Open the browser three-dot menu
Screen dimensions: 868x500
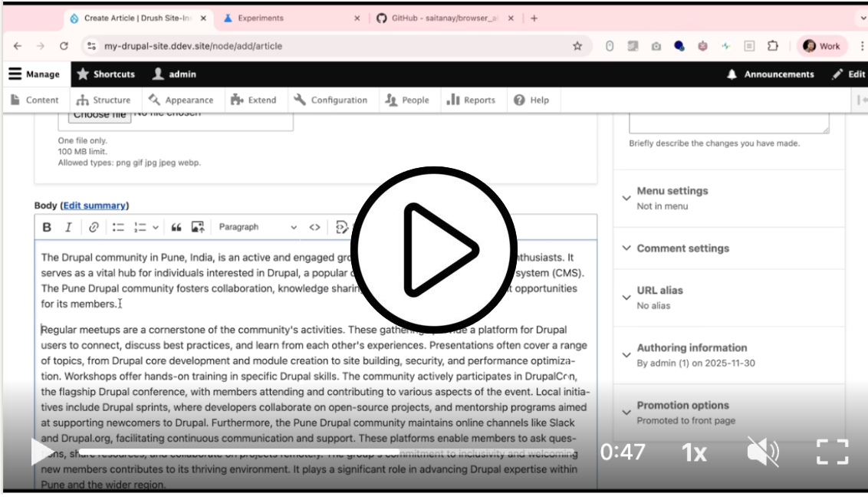861,46
